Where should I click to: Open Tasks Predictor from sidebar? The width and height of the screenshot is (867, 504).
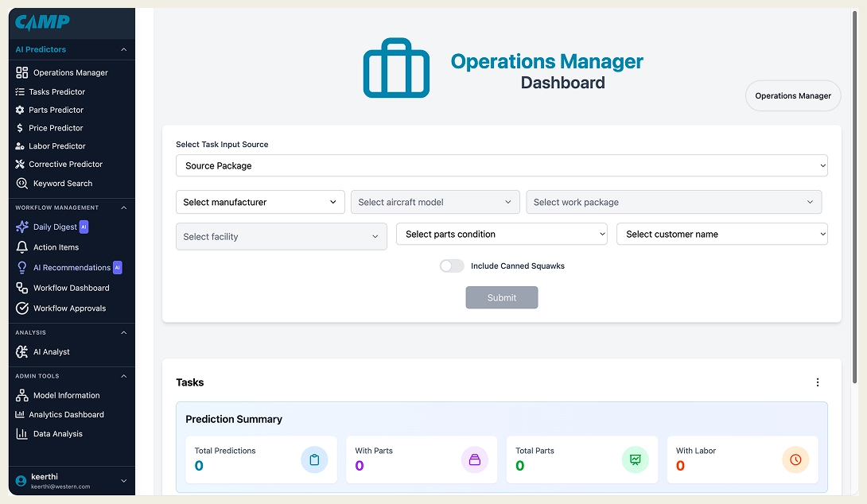tap(56, 91)
